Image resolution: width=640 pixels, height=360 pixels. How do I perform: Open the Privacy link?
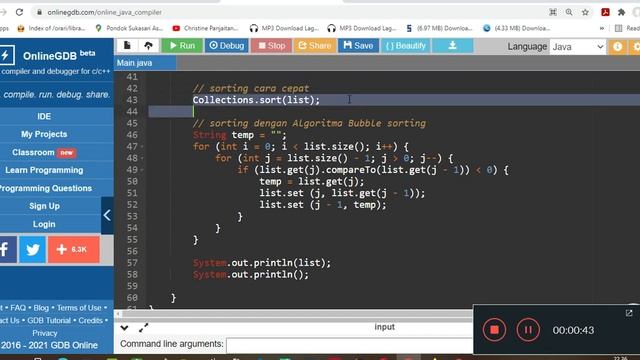tap(44, 333)
